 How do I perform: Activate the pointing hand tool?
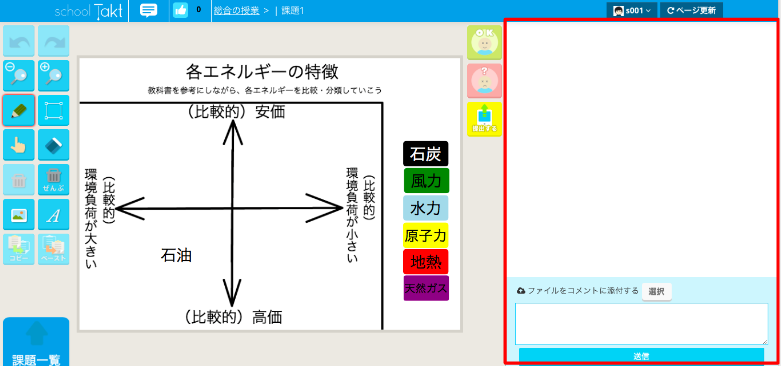19,145
